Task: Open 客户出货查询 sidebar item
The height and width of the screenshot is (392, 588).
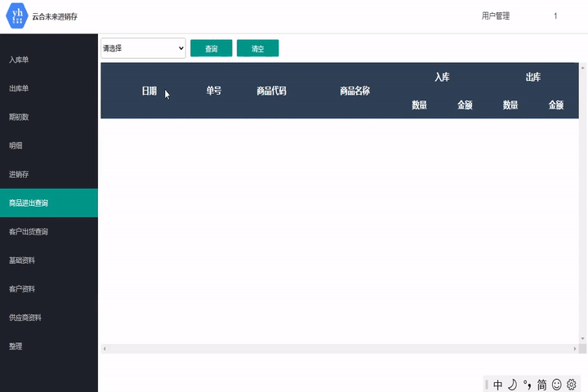Action: coord(29,232)
